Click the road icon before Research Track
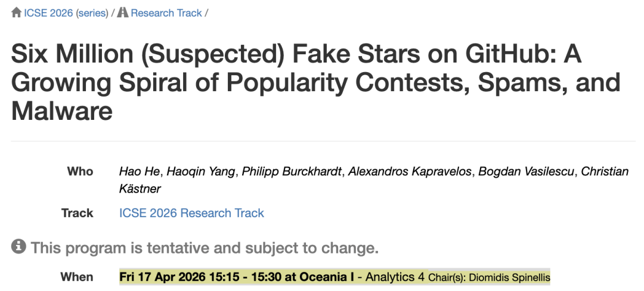This screenshot has width=644, height=291. click(x=123, y=13)
